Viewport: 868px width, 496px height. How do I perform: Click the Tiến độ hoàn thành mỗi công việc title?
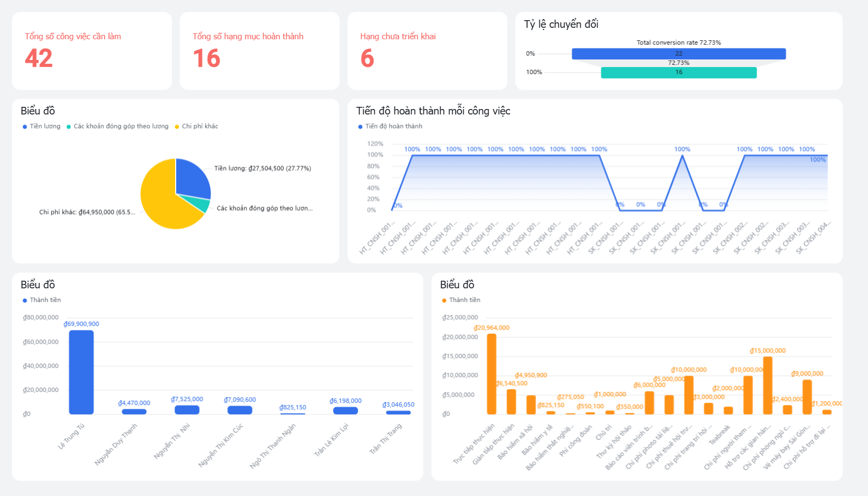(433, 111)
